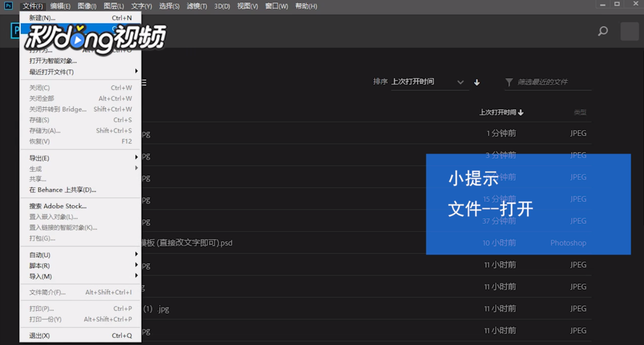
Task: Choose 退出(X) to quit Photoshop
Action: tap(80, 335)
